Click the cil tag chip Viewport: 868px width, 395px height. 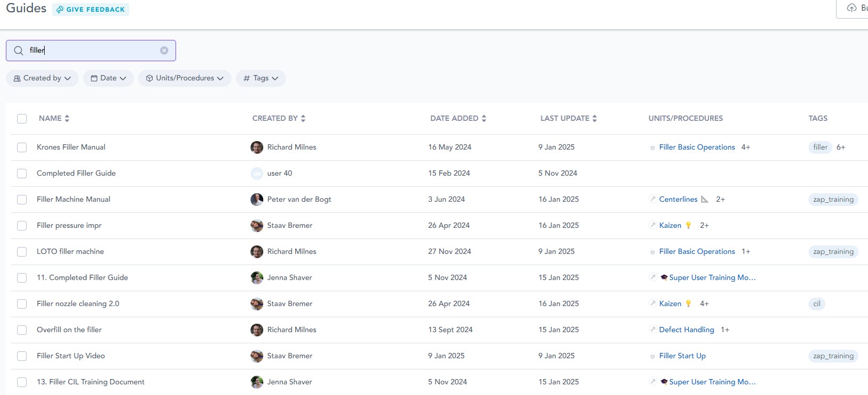(x=816, y=304)
